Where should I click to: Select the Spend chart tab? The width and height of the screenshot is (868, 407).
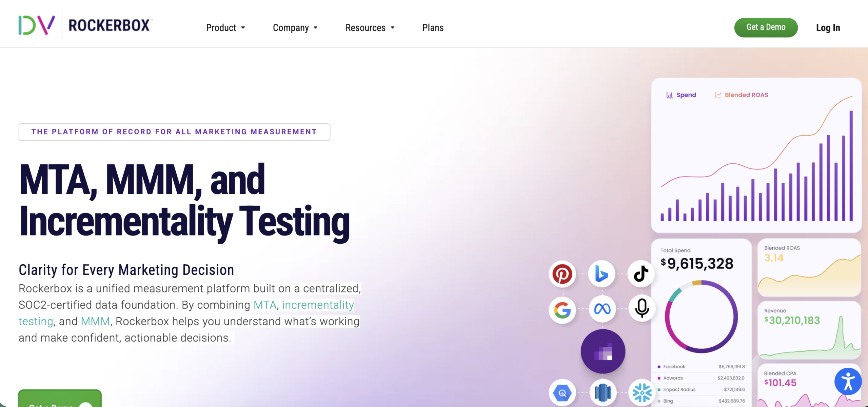pyautogui.click(x=681, y=95)
